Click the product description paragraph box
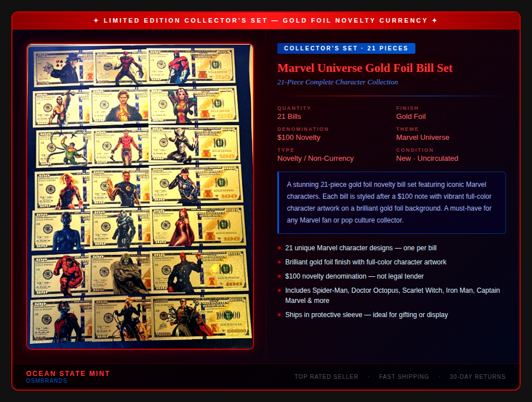This screenshot has width=532, height=402. tap(392, 203)
